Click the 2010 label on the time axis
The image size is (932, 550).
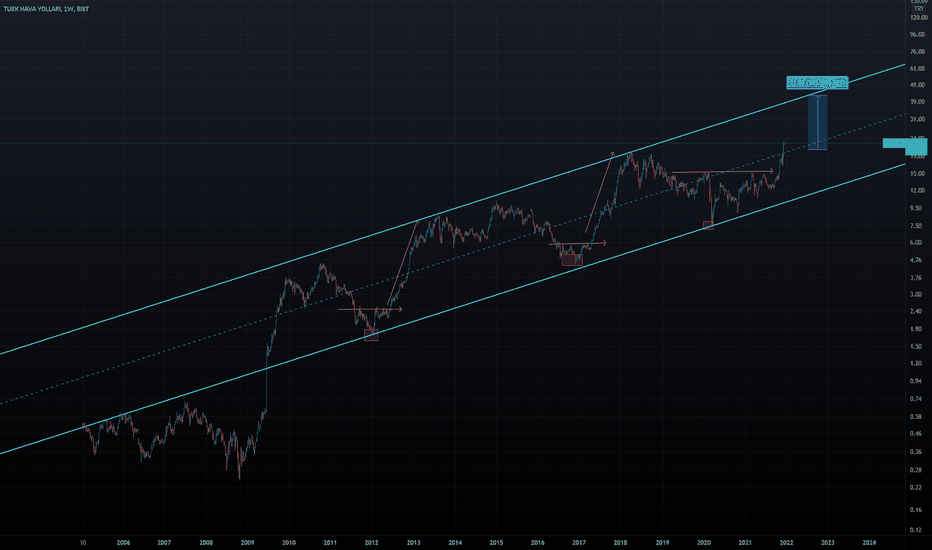(x=289, y=542)
